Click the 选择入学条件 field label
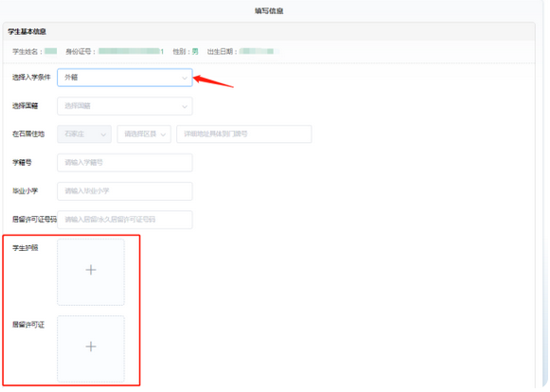The width and height of the screenshot is (550, 392). 31,78
